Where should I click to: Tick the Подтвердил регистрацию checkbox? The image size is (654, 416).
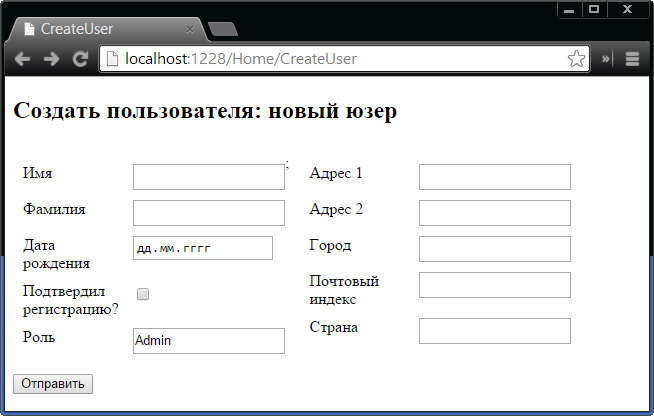[x=143, y=294]
